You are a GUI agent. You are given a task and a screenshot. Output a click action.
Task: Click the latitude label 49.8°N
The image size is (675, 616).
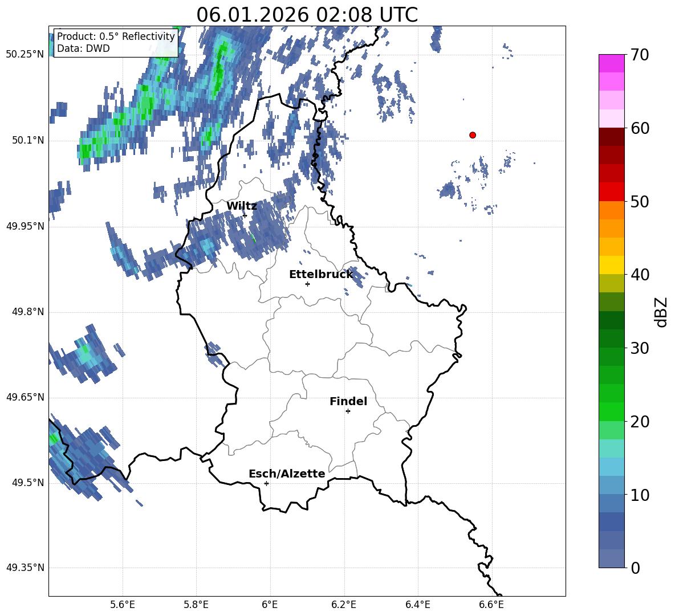click(28, 312)
